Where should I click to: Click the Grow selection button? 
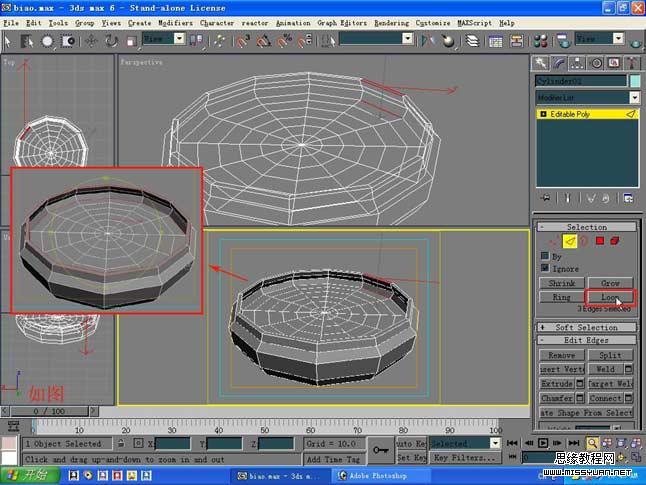pos(610,283)
